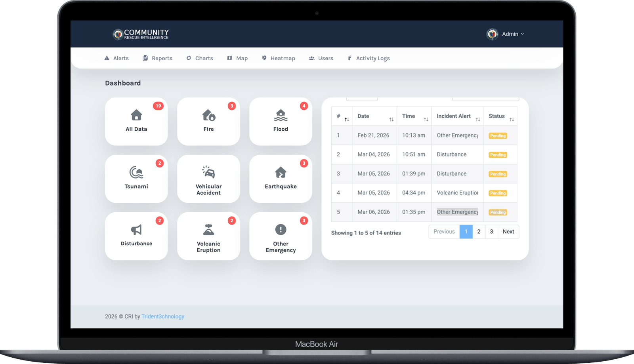Sort table by the Status column
The height and width of the screenshot is (364, 634).
[x=500, y=116]
